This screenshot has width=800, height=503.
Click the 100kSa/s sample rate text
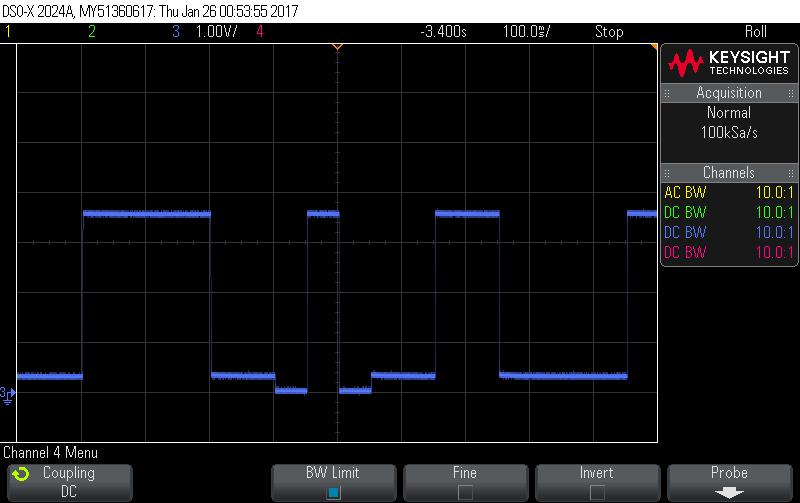click(729, 133)
